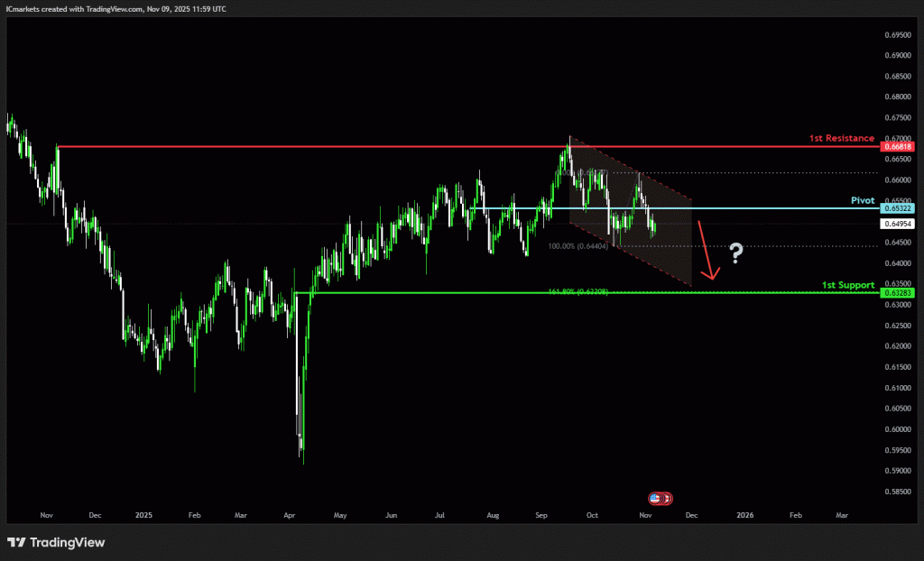The height and width of the screenshot is (561, 924).
Task: Click the 161.80% Fibonacci extension label
Action: pyautogui.click(x=577, y=292)
